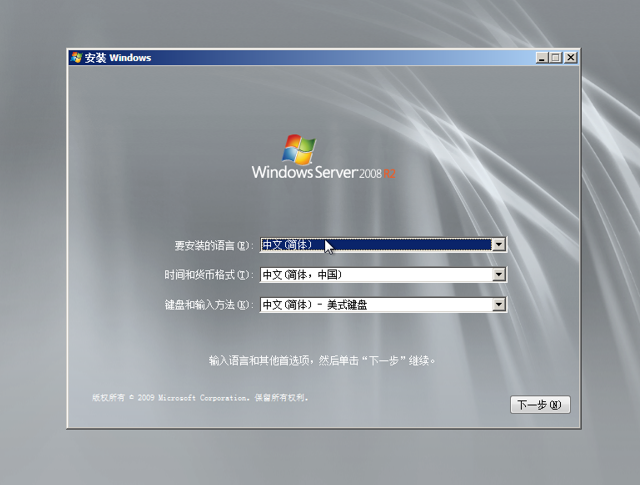Click the 时间和货币格式 dropdown arrow
This screenshot has height=485, width=640.
point(498,274)
